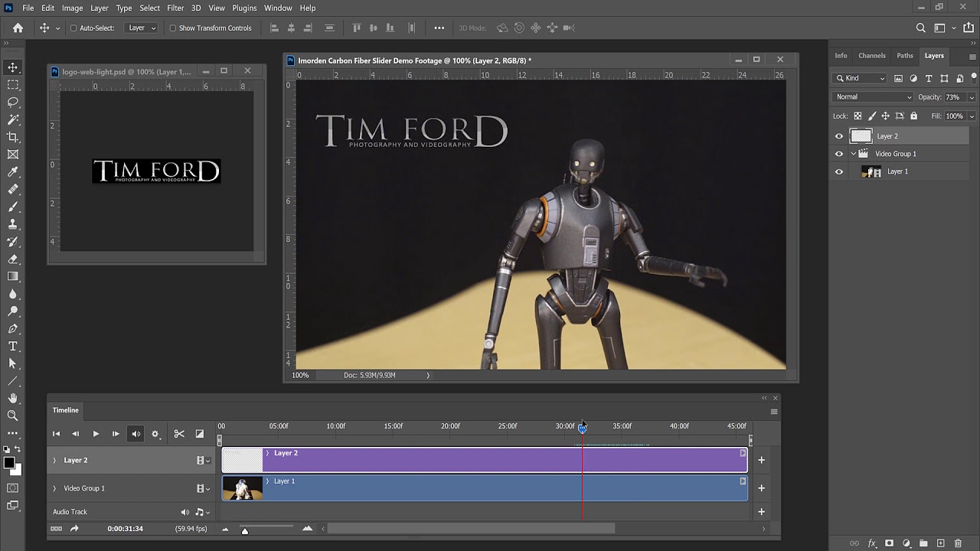
Task: Open the Opacity 73% slider dropdown
Action: click(972, 97)
